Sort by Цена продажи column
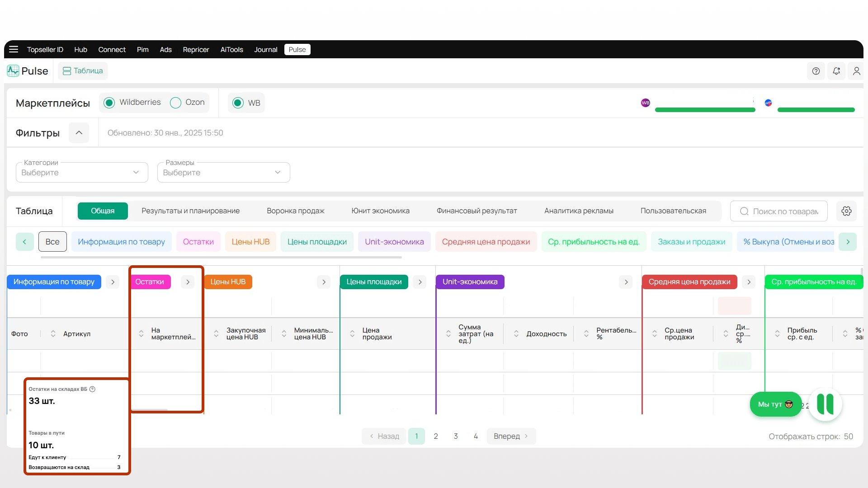Viewport: 868px width, 488px height. tap(352, 333)
